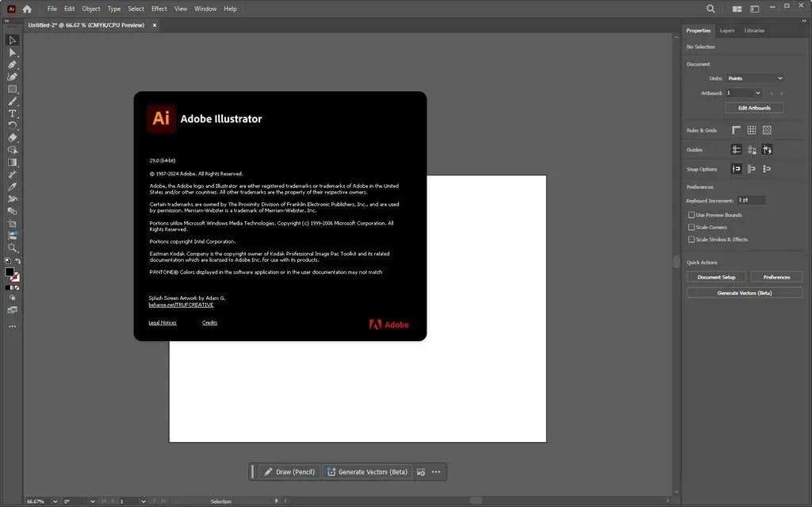Image resolution: width=812 pixels, height=507 pixels.
Task: Open the rotate view angle dropdown
Action: point(92,501)
